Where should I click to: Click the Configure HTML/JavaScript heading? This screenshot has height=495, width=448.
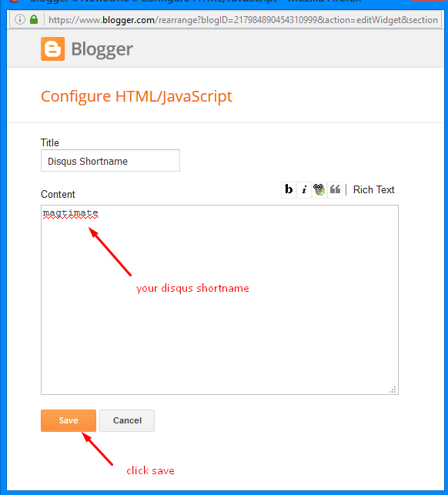click(x=136, y=96)
